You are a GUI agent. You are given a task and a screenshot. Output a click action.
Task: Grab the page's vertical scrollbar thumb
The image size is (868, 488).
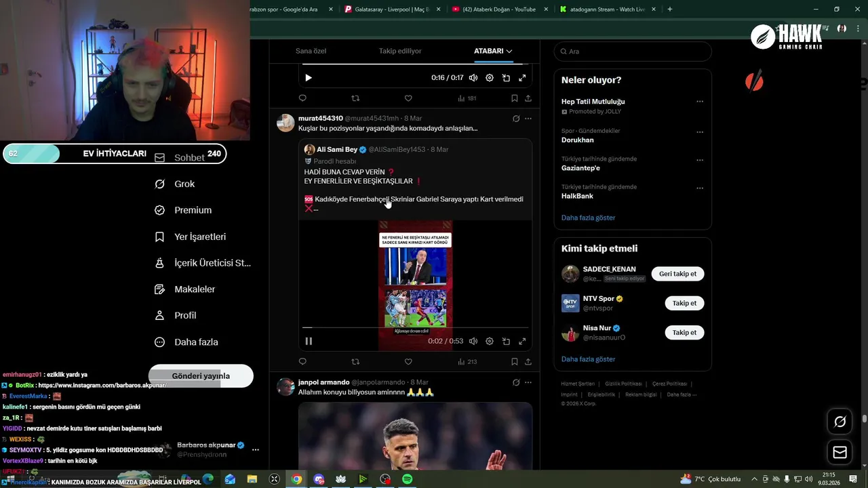tap(865, 419)
